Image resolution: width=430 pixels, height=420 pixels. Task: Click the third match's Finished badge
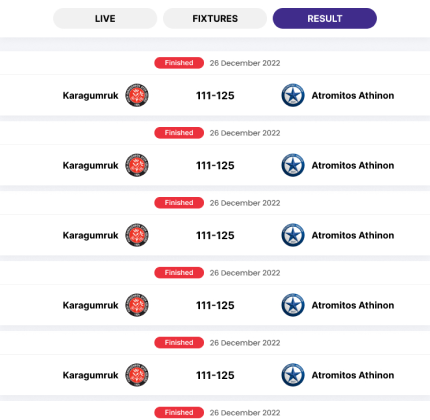[179, 203]
